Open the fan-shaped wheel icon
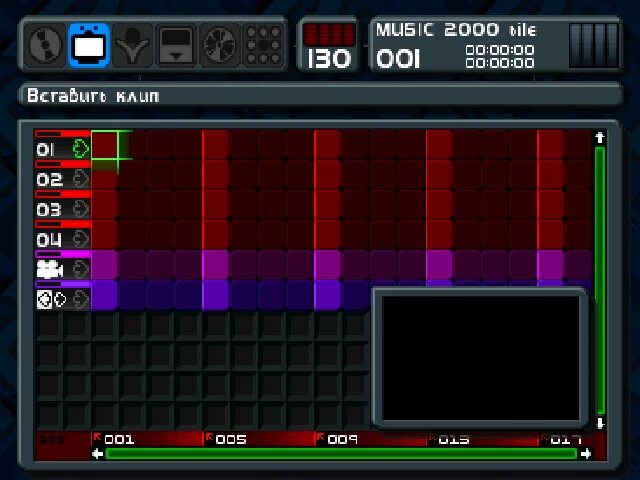 click(220, 45)
